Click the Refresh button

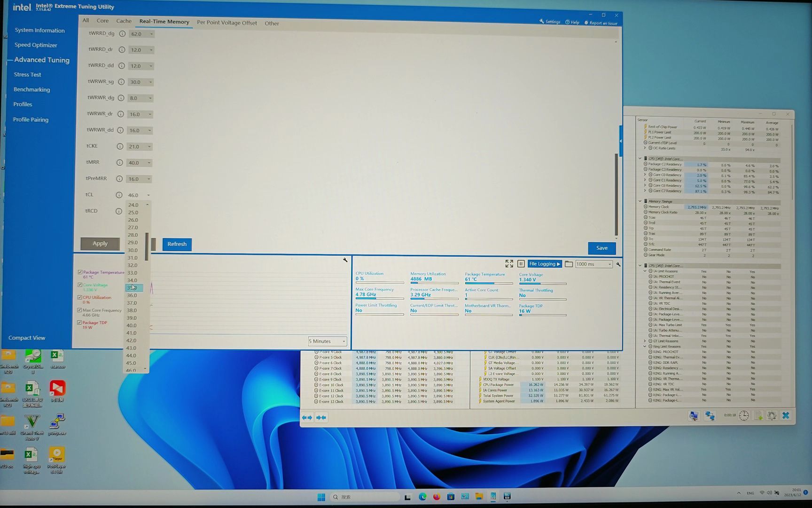click(x=177, y=244)
